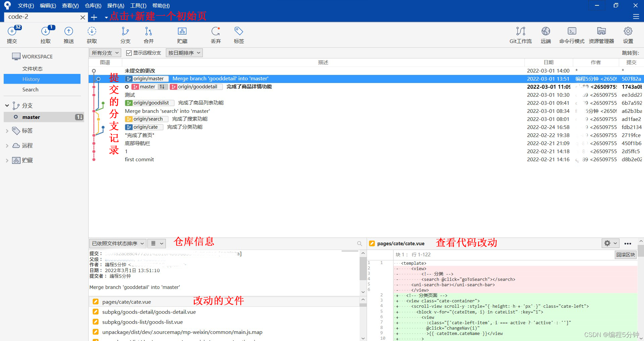Click the 日期 column header
The height and width of the screenshot is (341, 644).
[x=549, y=62]
